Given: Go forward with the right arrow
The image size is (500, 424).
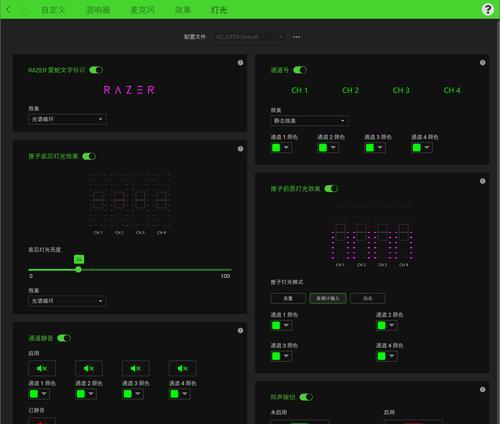Looking at the screenshot, I should [x=23, y=10].
